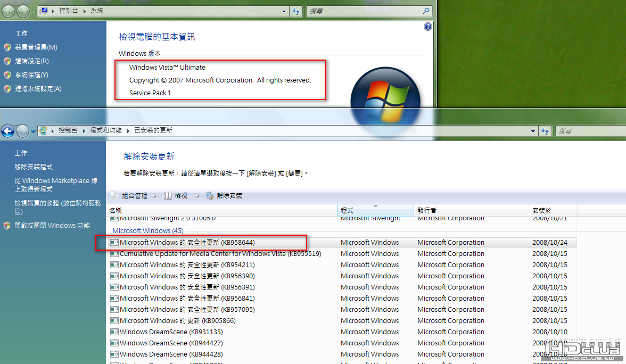Open 進階系統設定(A) link

38,88
